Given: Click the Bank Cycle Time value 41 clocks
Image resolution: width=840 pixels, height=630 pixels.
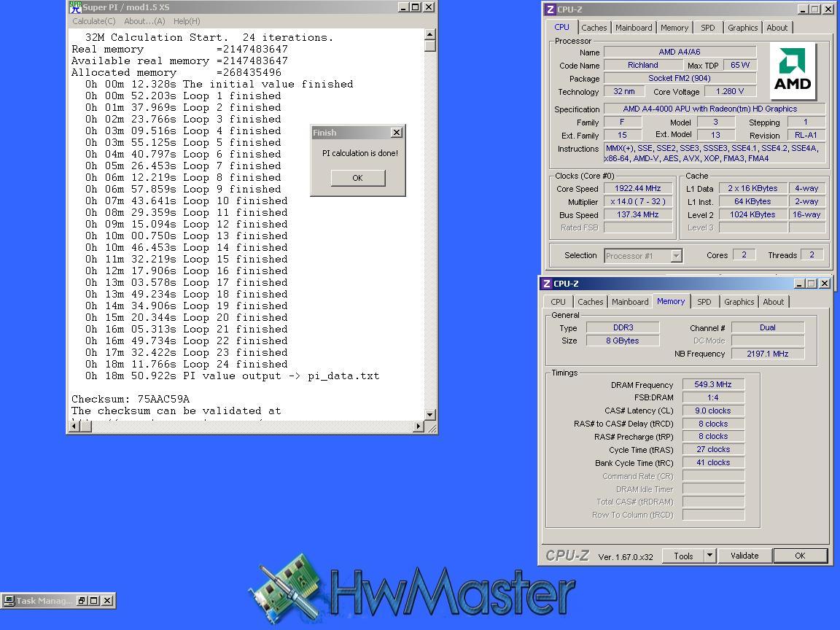Looking at the screenshot, I should [x=713, y=462].
